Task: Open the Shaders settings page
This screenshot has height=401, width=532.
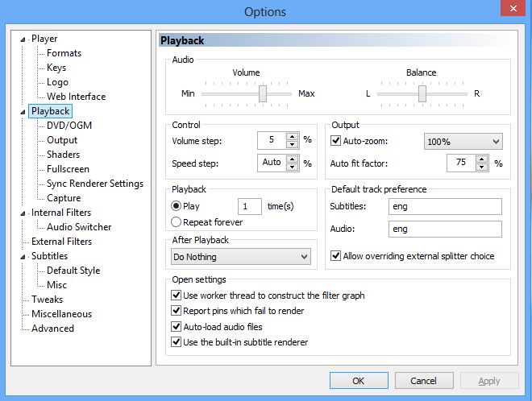Action: pyautogui.click(x=63, y=155)
